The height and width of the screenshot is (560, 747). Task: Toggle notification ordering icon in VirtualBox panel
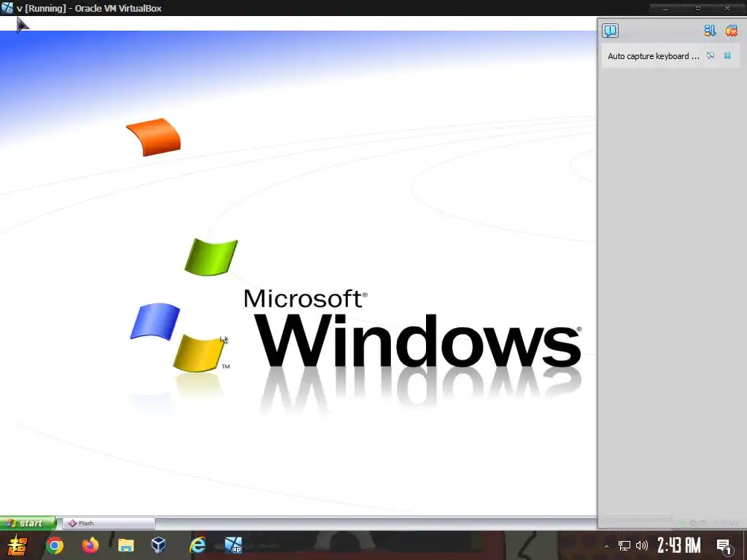[x=710, y=31]
